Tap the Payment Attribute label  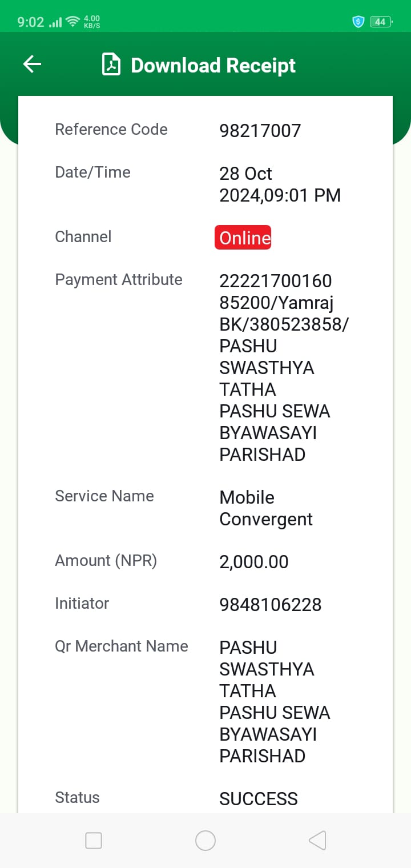point(119,280)
